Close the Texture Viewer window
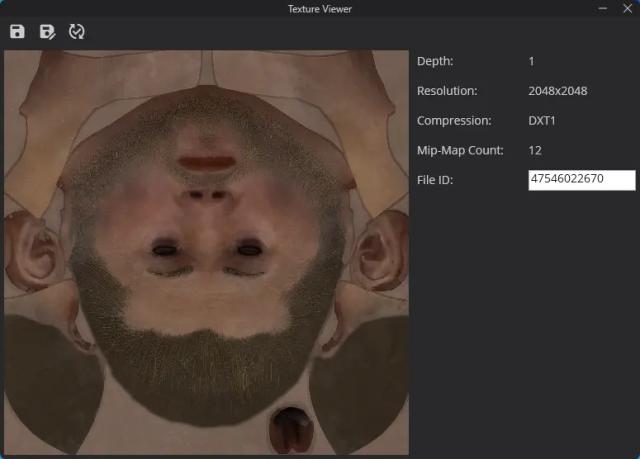The height and width of the screenshot is (459, 640). (627, 8)
